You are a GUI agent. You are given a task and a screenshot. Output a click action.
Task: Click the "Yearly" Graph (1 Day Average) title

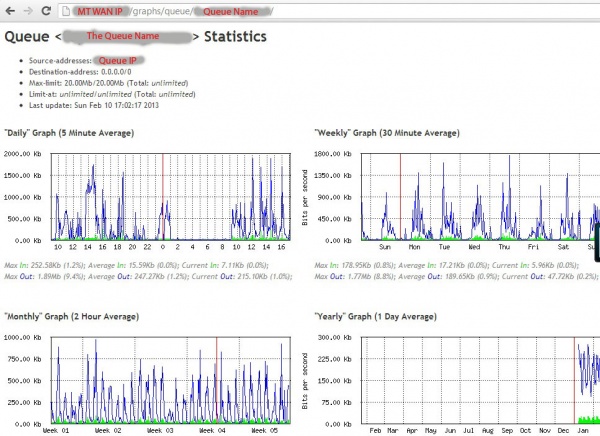375,317
